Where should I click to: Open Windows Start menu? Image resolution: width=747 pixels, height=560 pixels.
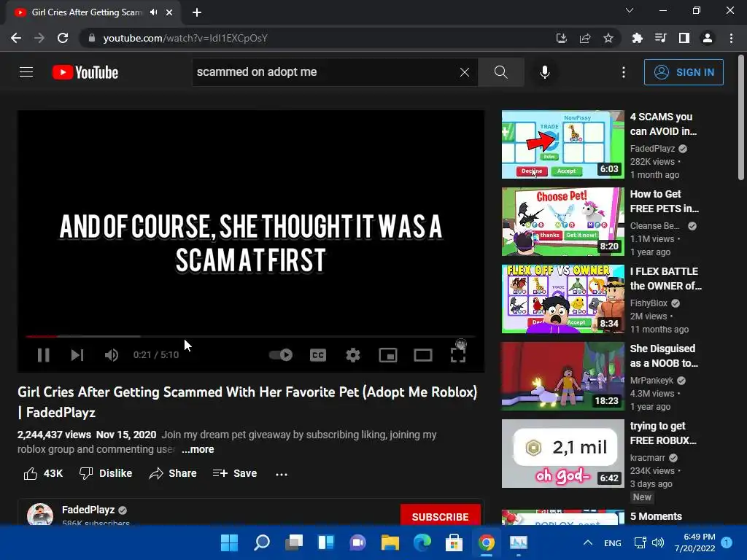[229, 542]
